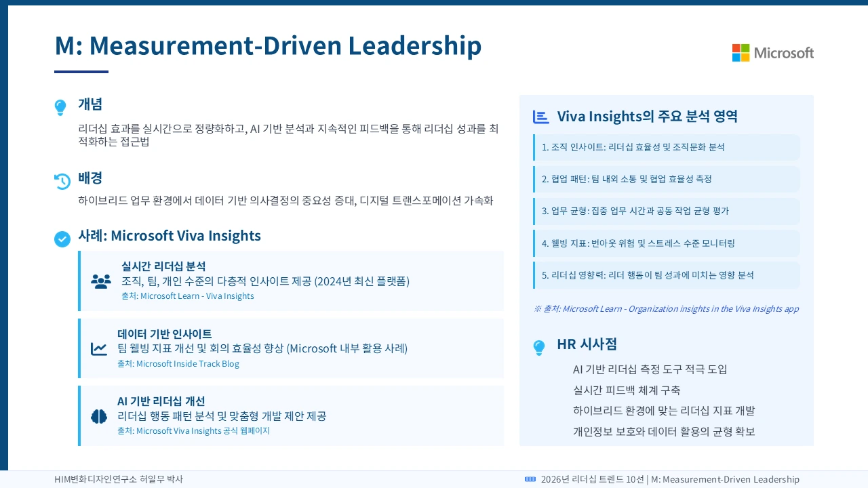This screenshot has width=868, height=488.
Task: Select the slide title M: Measurement-Driven Leadership
Action: point(268,46)
